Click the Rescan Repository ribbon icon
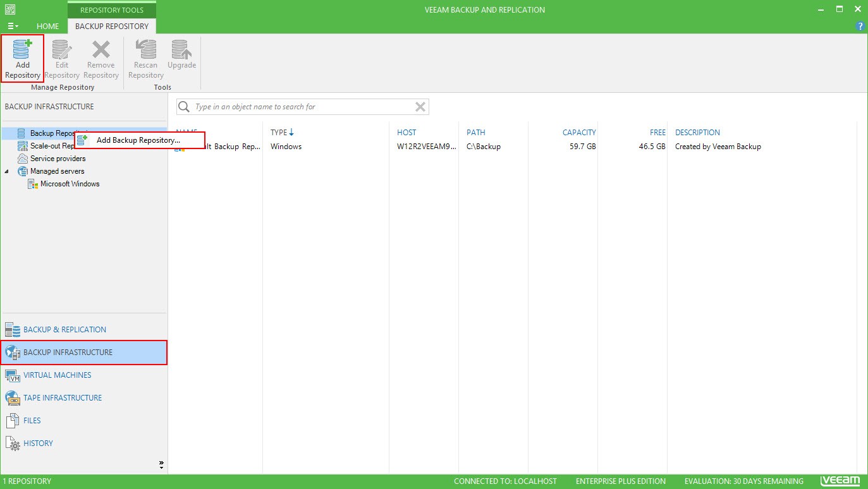This screenshot has height=489, width=868. [146, 49]
